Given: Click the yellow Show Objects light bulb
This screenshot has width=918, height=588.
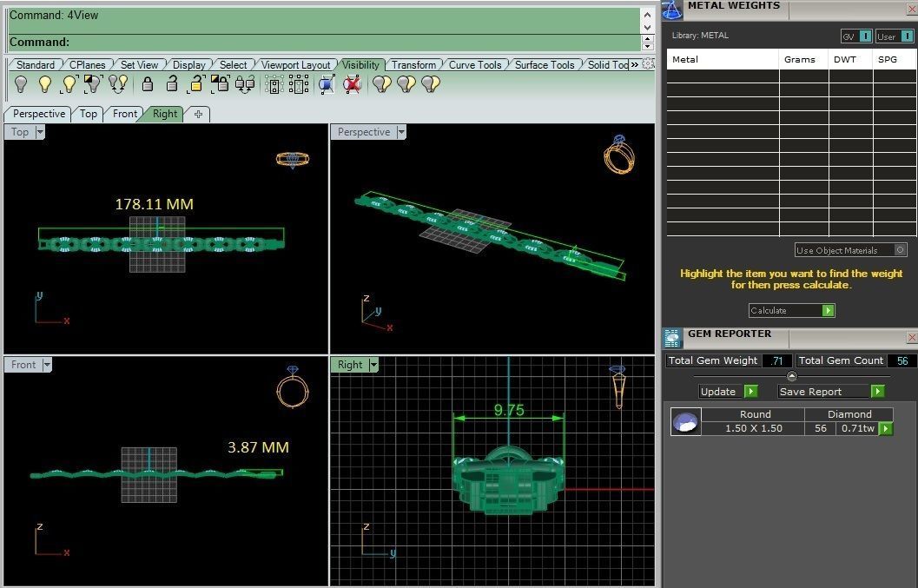Looking at the screenshot, I should click(x=45, y=84).
